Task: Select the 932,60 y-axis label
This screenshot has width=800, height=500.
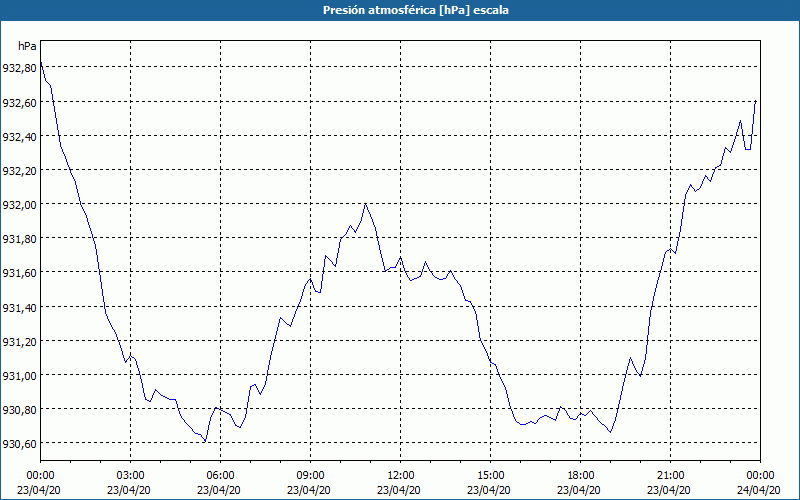Action: (19, 103)
